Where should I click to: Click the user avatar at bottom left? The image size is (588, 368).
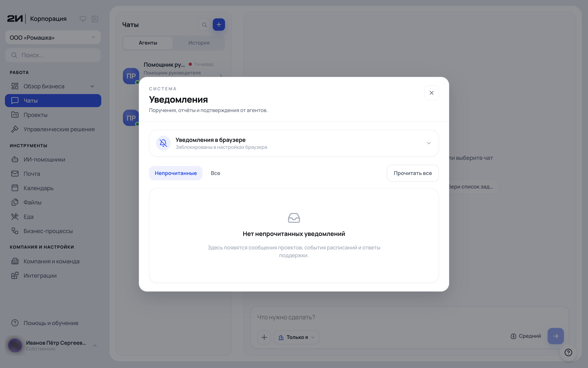coord(15,345)
